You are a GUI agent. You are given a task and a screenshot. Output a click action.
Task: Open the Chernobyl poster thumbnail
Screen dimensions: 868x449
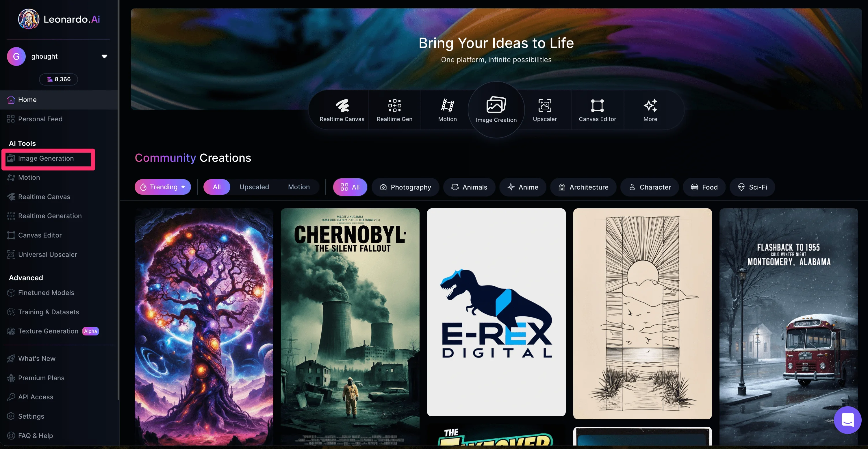[x=350, y=326]
